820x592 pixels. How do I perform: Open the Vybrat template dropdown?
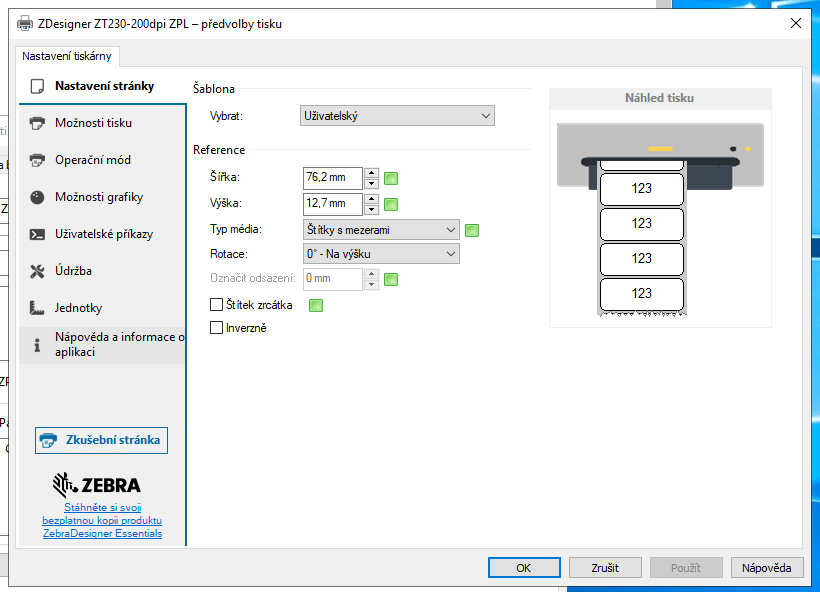tap(397, 116)
